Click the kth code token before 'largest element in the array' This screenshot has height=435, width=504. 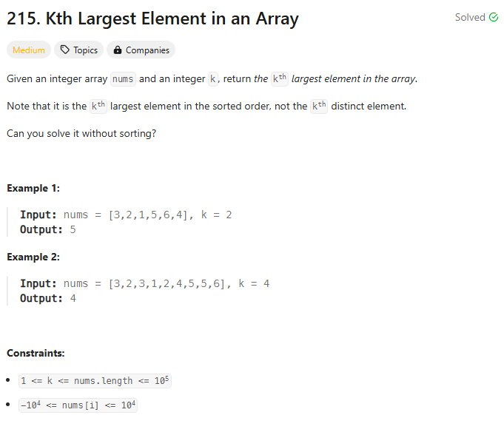tap(279, 78)
